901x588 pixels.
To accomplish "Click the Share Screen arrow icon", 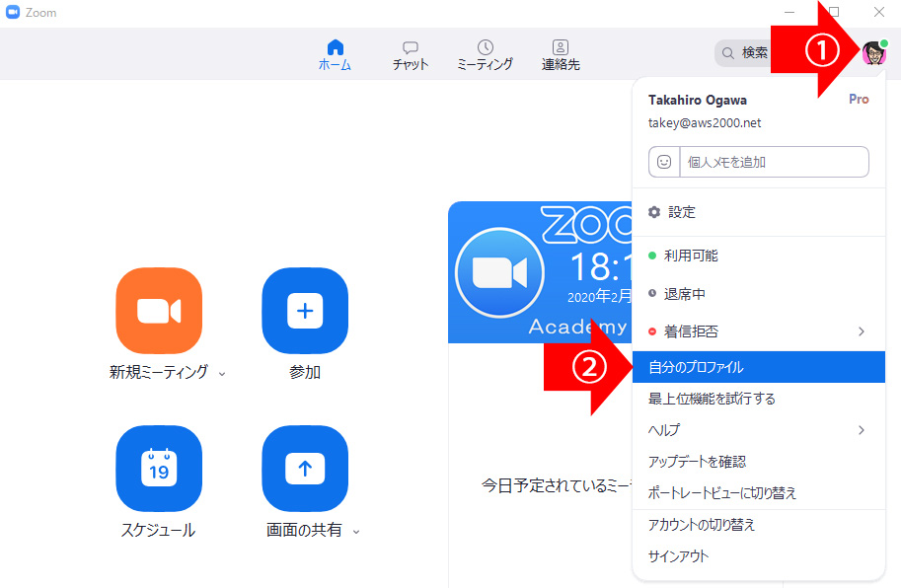I will [x=304, y=469].
